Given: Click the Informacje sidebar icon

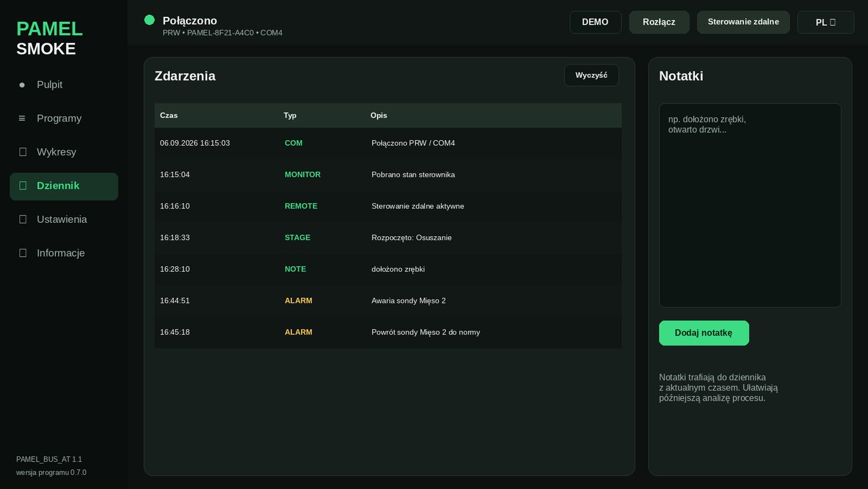Looking at the screenshot, I should [x=23, y=253].
